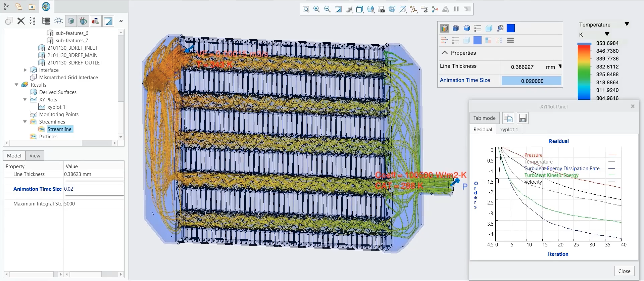
Task: Switch to the xyplot 1 tab
Action: pyautogui.click(x=509, y=129)
